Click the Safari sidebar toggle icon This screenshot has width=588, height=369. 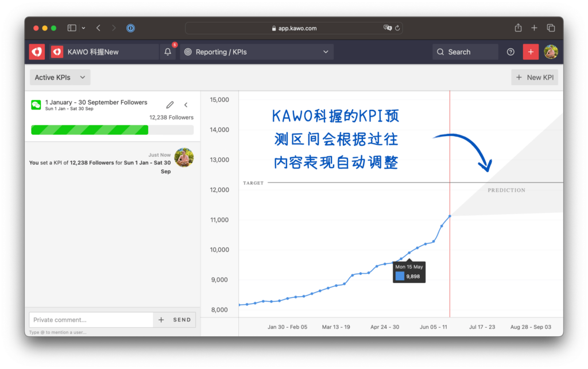pos(72,28)
